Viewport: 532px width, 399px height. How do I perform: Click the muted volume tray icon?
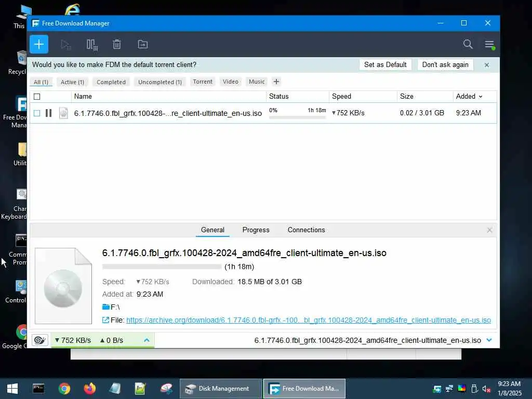[486, 389]
